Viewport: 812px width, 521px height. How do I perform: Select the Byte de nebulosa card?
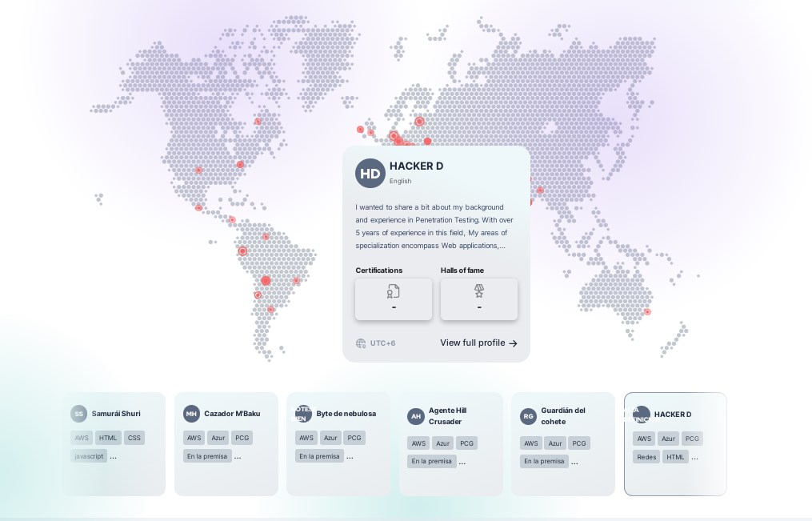(338, 444)
